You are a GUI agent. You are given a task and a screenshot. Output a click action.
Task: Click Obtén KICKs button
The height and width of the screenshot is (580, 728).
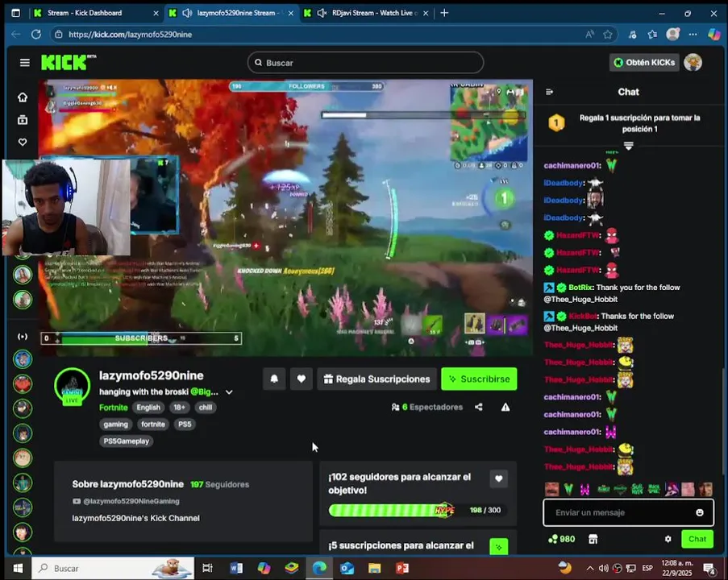click(644, 63)
